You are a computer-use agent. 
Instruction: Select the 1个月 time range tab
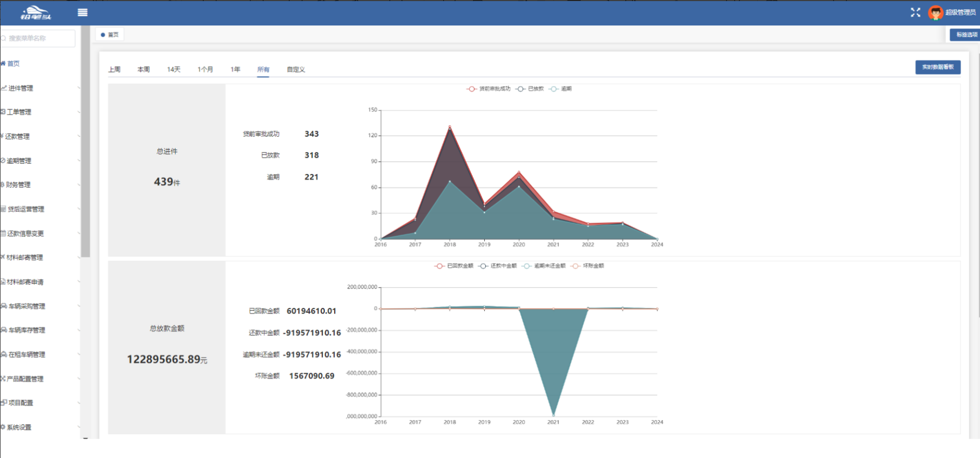pyautogui.click(x=205, y=70)
